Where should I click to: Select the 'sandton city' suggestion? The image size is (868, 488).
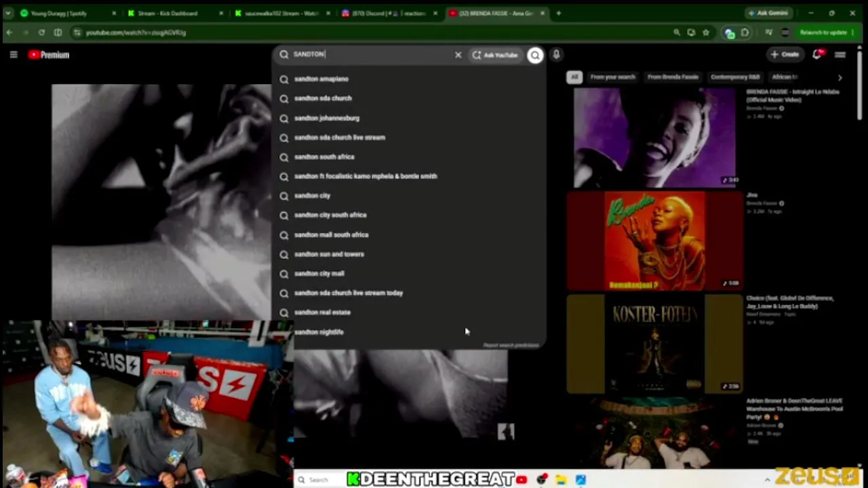pyautogui.click(x=410, y=196)
